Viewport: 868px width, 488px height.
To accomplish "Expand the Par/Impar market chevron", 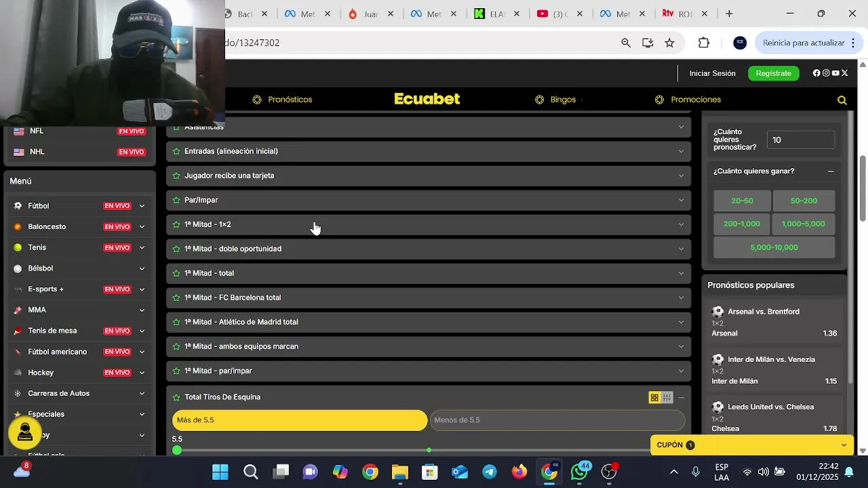I will 681,200.
